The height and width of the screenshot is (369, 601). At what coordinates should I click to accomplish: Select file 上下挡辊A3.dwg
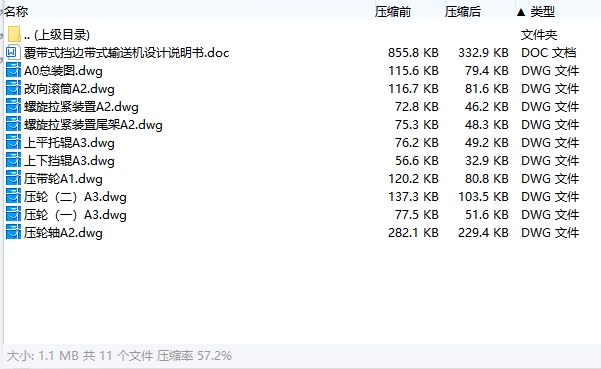[x=69, y=161]
